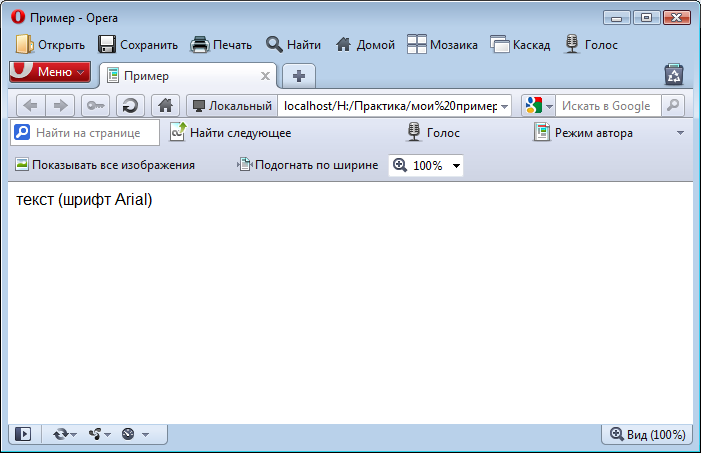Screen dimensions: 701x453
Task: Toggle the side panel button in the status bar
Action: 23,434
